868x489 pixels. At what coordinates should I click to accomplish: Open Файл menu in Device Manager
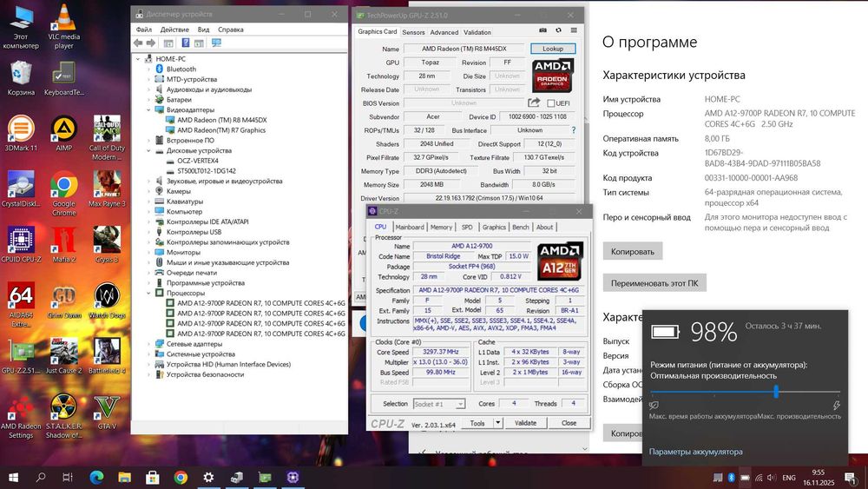(x=144, y=30)
